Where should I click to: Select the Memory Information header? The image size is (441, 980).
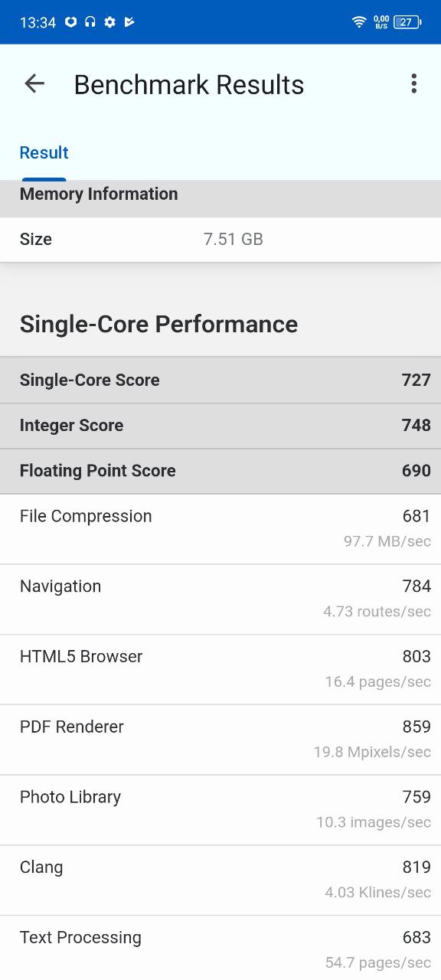220,194
